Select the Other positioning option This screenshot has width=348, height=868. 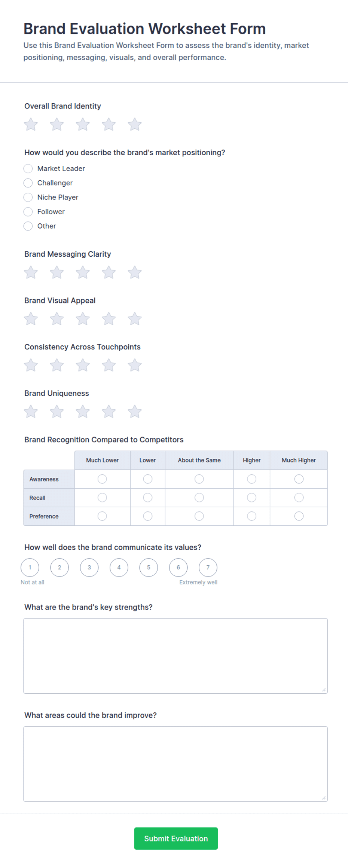pyautogui.click(x=28, y=226)
